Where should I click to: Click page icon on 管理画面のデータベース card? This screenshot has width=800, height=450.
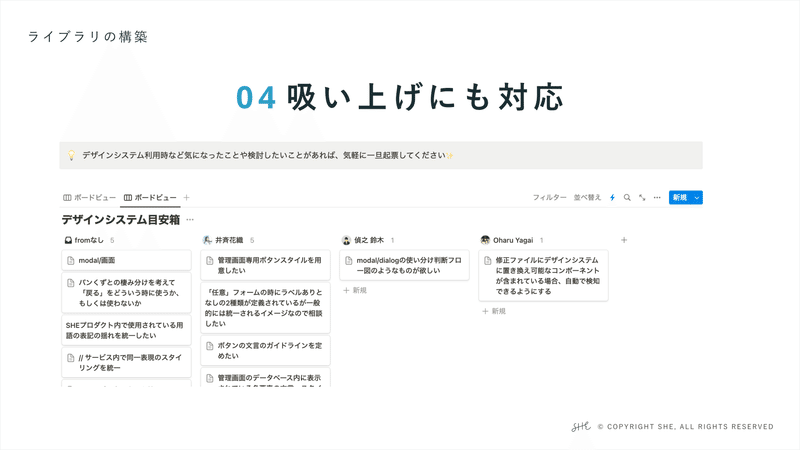(210, 378)
